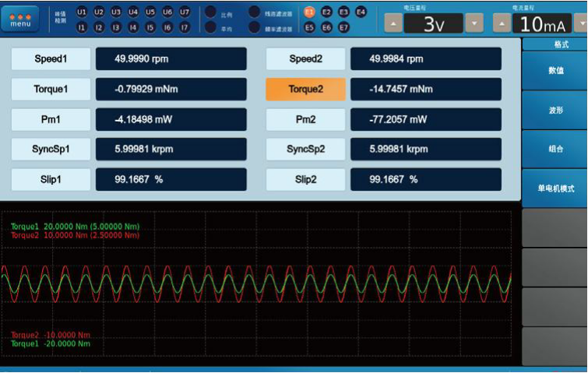588x373 pixels.
Task: Select U7 peak detection indicator
Action: click(x=185, y=12)
